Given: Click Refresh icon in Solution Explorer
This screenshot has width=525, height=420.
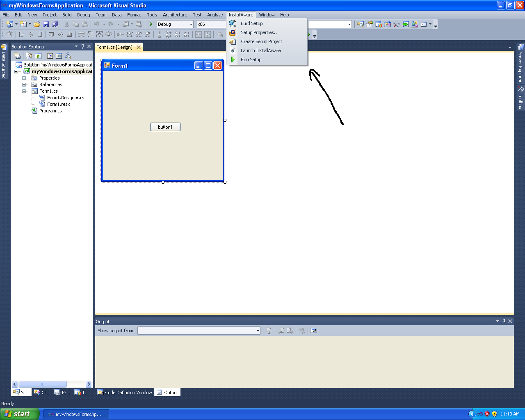Looking at the screenshot, I should [38, 56].
